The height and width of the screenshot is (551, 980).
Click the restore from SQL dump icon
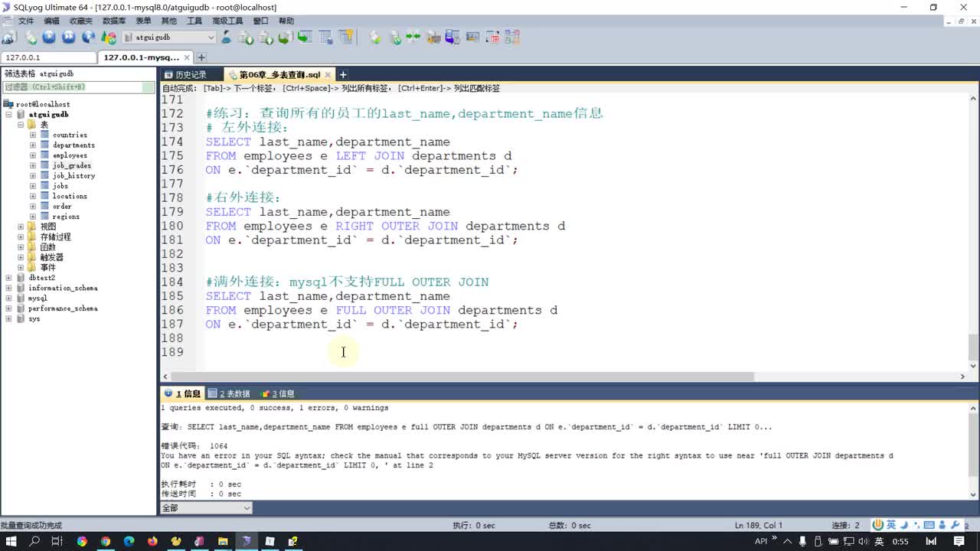(285, 37)
